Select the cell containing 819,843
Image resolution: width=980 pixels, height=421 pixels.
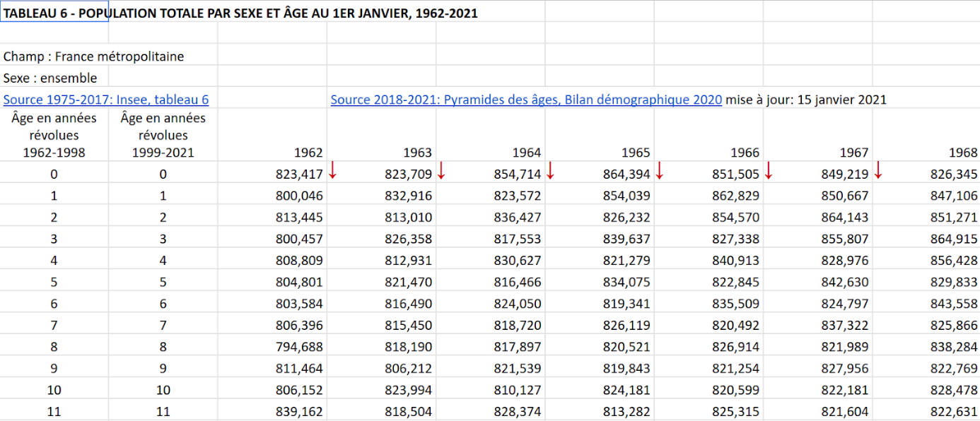point(600,368)
